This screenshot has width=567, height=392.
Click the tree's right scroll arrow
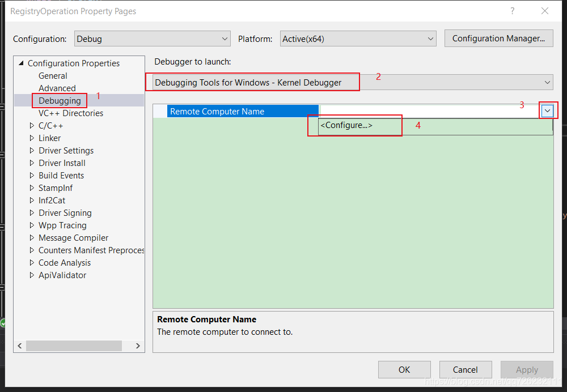(138, 346)
